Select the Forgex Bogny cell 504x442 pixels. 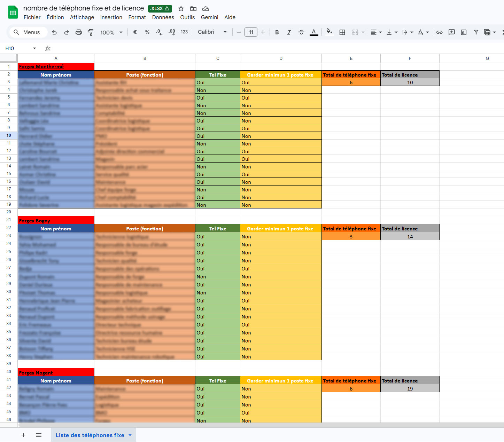[x=56, y=221]
